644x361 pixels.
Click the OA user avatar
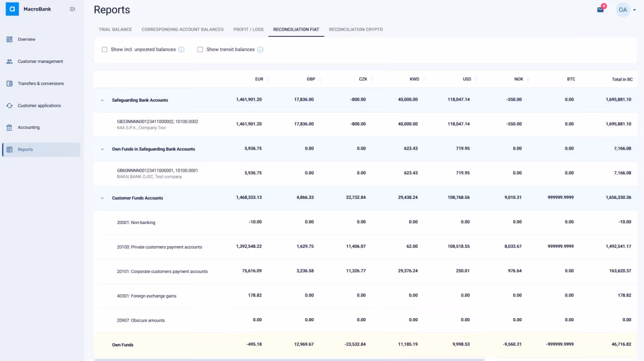coord(623,10)
